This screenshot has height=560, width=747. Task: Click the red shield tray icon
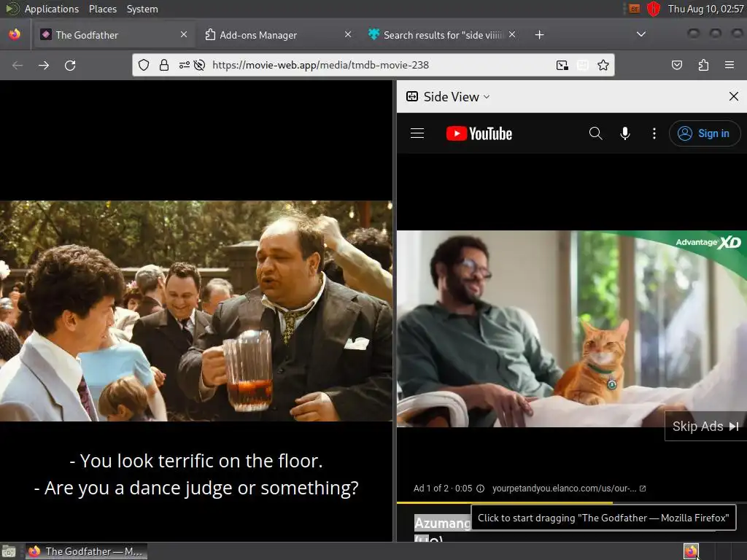pyautogui.click(x=653, y=9)
